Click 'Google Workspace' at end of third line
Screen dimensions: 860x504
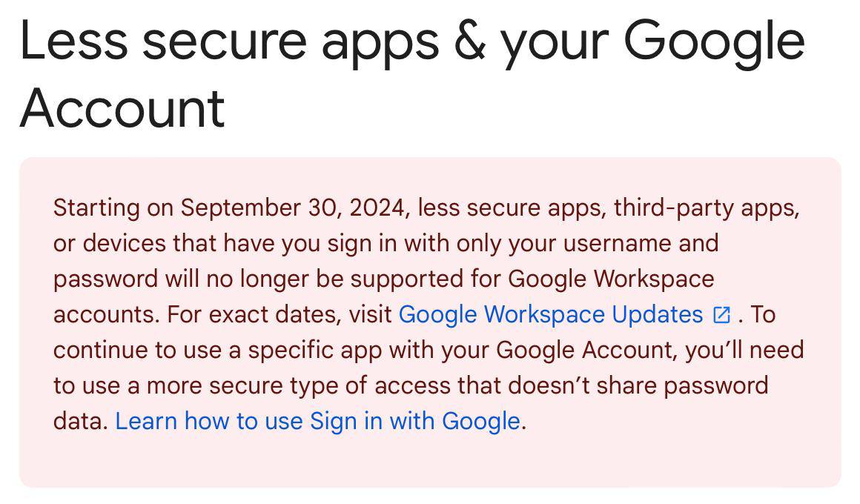pyautogui.click(x=611, y=279)
